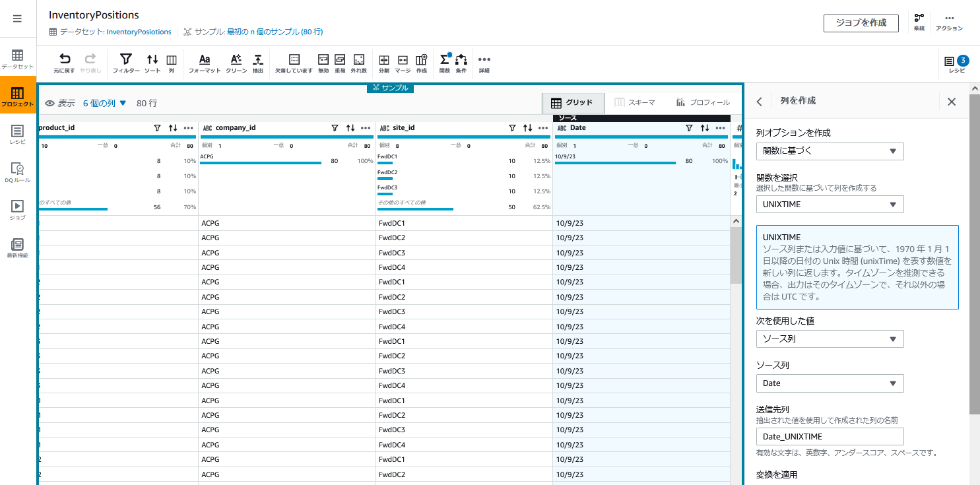Open the InventoryPosiotions dataset link
Screen dimensions: 980x485
(139, 32)
